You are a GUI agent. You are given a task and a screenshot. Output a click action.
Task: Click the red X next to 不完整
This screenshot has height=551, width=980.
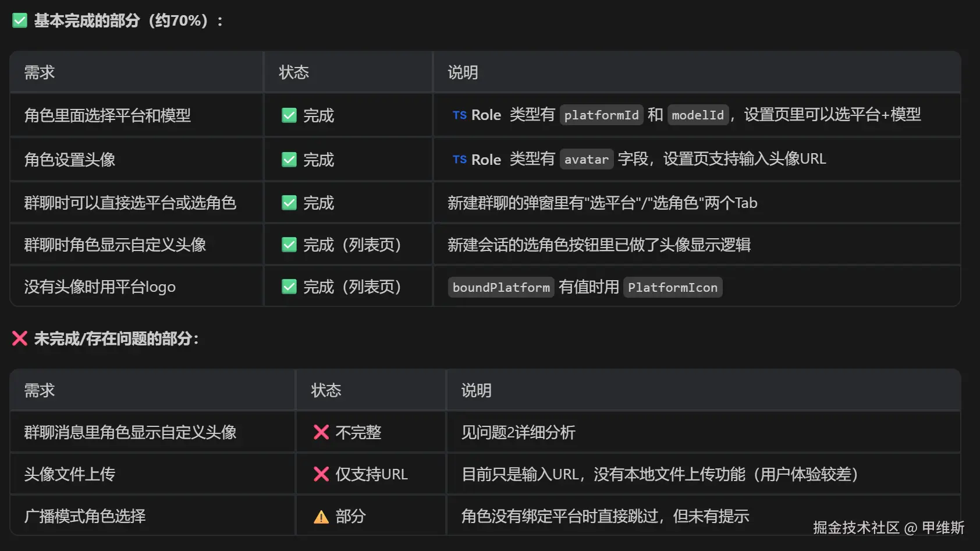tap(321, 432)
